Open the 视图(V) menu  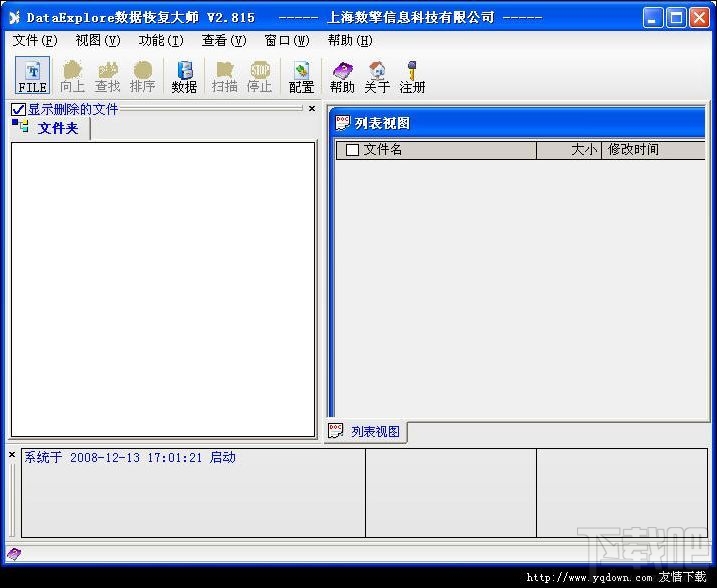[x=98, y=41]
